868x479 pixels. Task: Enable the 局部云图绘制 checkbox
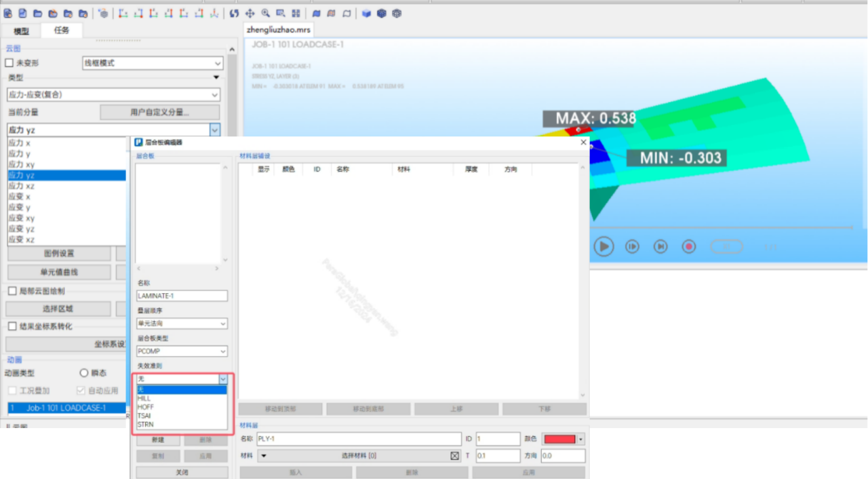pyautogui.click(x=12, y=291)
